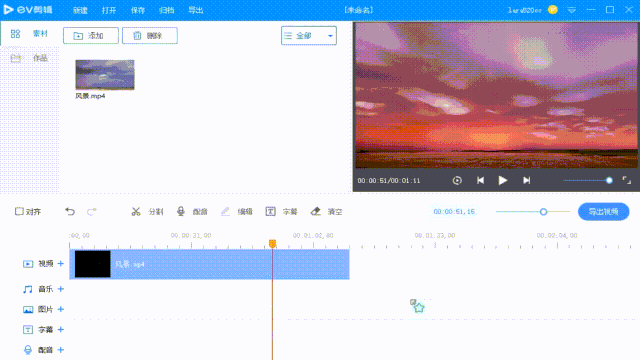Screen dimensions: 640x360
Task: Skip to the next frame
Action: pos(527,180)
